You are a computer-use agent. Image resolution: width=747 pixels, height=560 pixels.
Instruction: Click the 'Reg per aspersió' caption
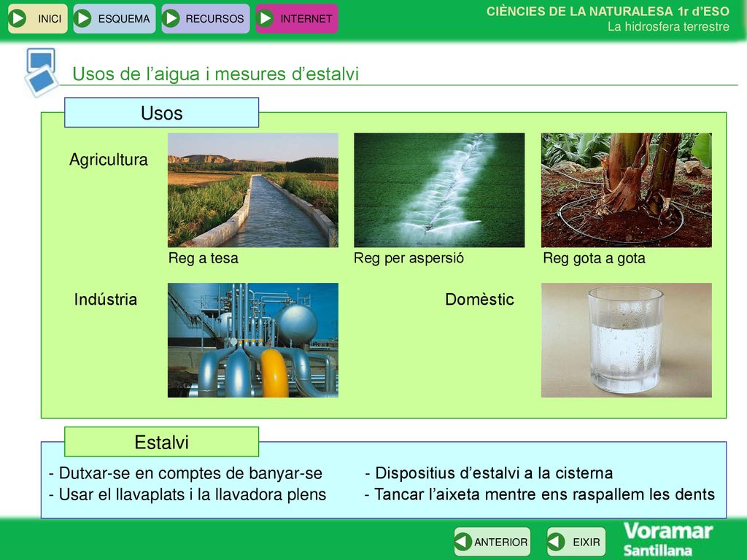click(409, 258)
